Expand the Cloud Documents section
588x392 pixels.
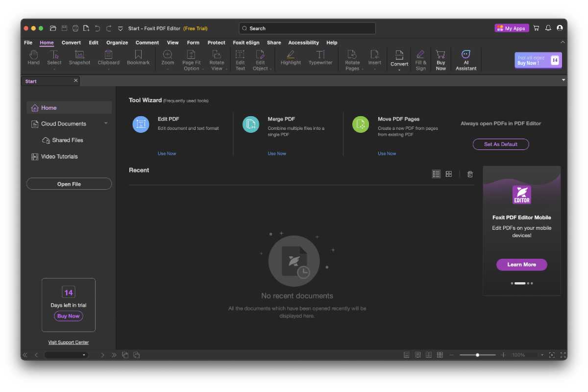click(x=106, y=123)
